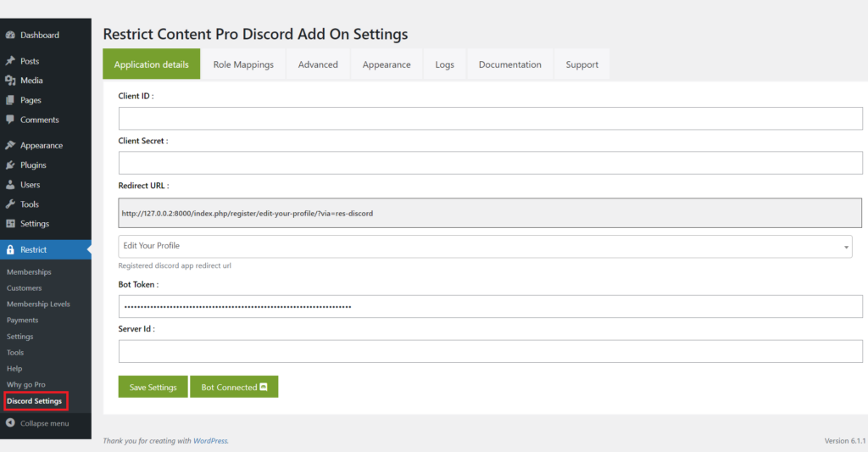This screenshot has height=452, width=868.
Task: Open Settings under the Restrict submenu
Action: 20,336
